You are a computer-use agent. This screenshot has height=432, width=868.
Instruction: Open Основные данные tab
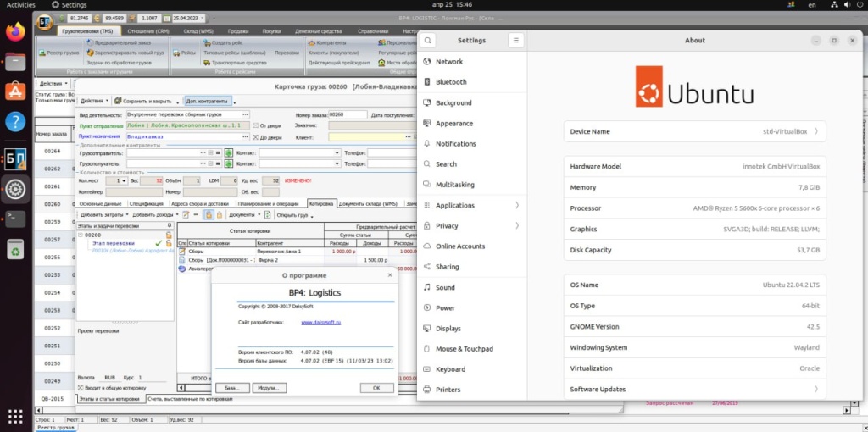click(x=100, y=204)
